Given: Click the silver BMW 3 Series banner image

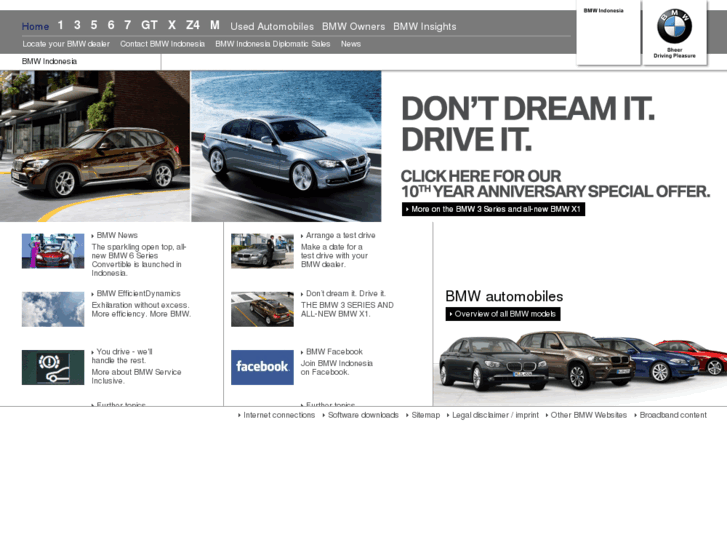Looking at the screenshot, I should [286, 146].
